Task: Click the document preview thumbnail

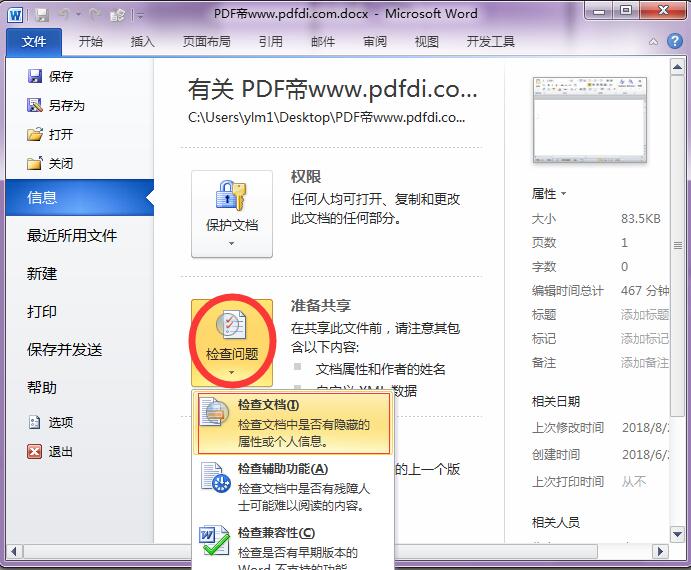Action: (x=590, y=120)
